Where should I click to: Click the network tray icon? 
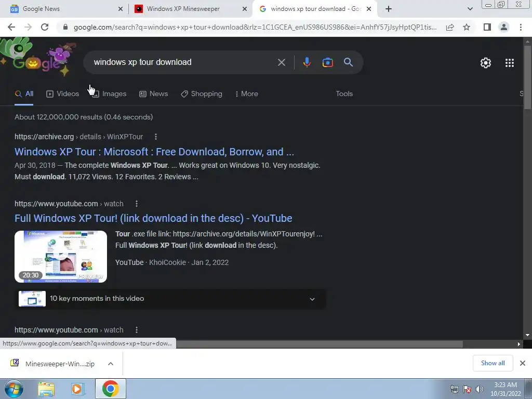pyautogui.click(x=454, y=389)
